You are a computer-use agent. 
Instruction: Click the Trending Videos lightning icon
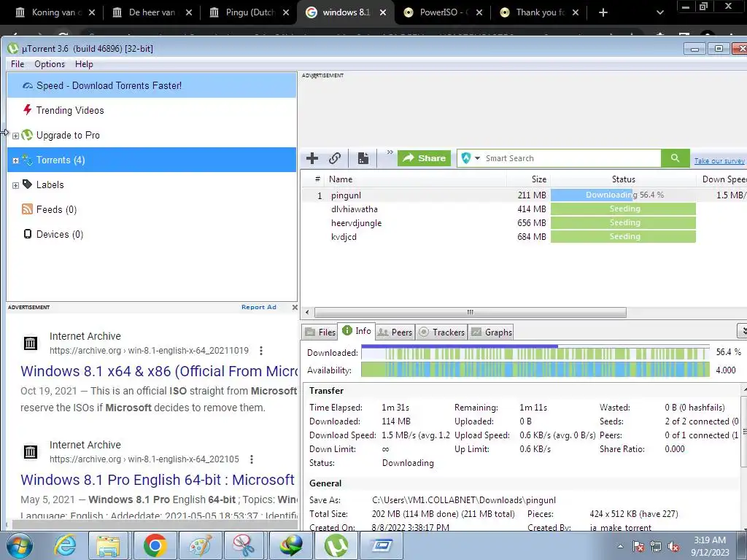click(28, 110)
